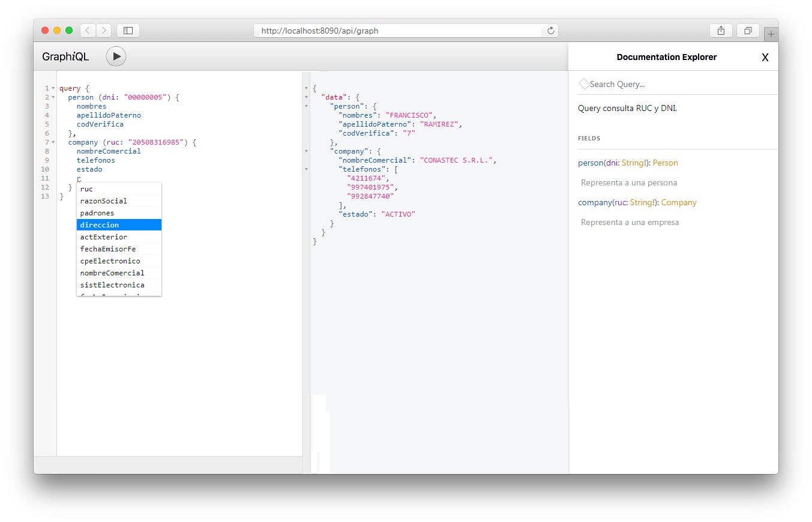Select 'sistElectronica' suggestion

point(119,285)
